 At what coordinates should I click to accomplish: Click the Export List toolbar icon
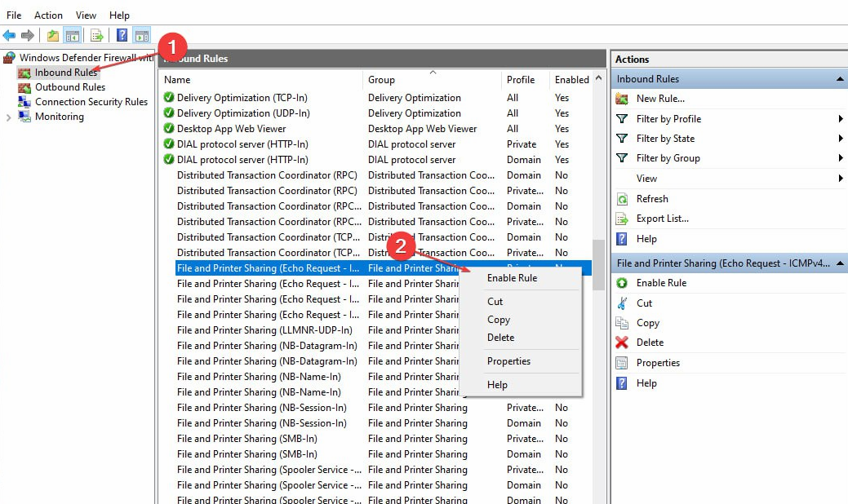click(97, 36)
